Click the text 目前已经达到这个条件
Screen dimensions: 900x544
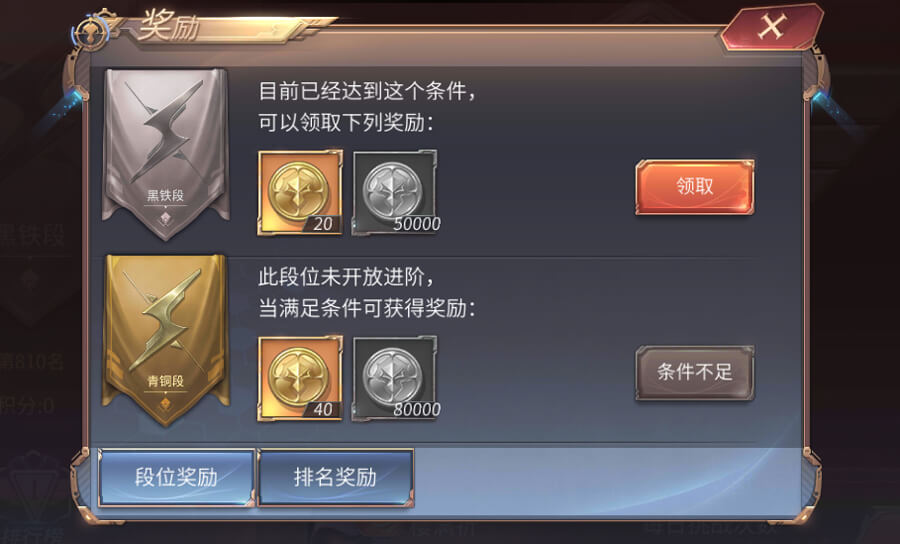coord(364,91)
